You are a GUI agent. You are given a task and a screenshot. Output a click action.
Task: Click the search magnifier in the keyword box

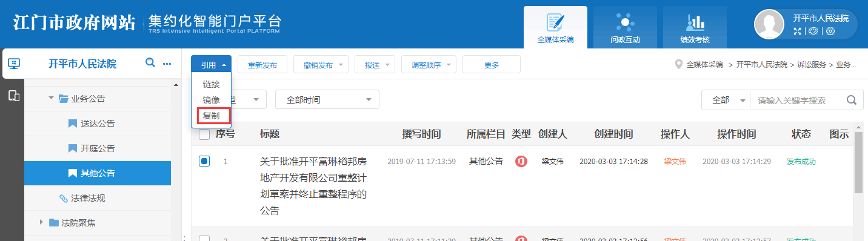click(x=852, y=100)
